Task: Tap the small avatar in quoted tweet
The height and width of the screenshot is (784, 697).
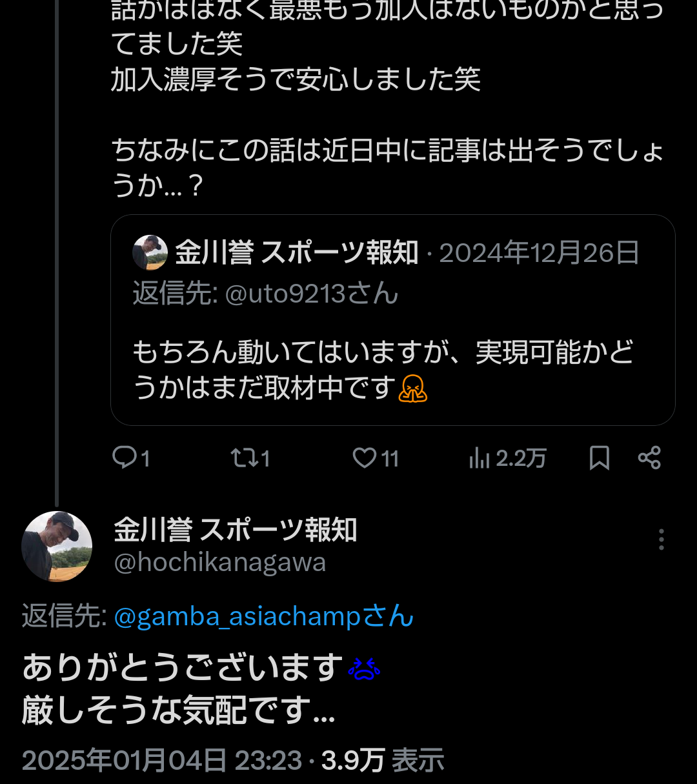Action: (150, 252)
